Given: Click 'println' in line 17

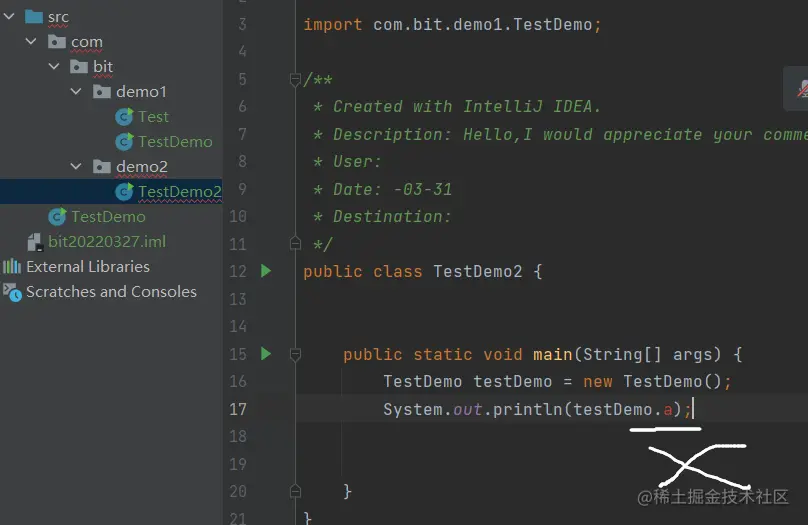Looking at the screenshot, I should pos(528,410).
